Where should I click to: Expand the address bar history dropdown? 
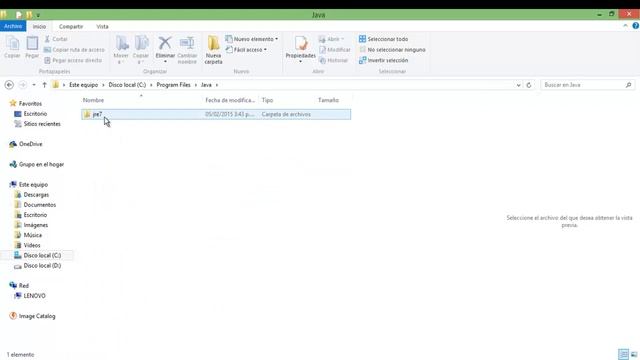[518, 85]
